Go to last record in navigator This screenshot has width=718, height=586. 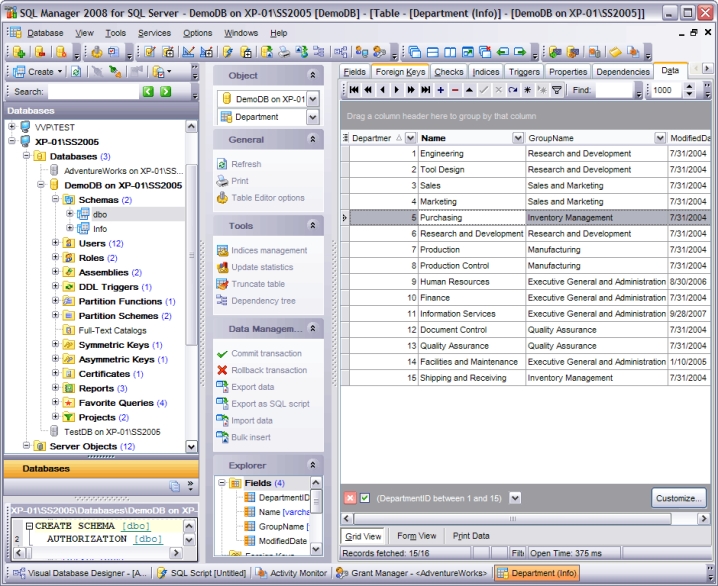tap(426, 90)
